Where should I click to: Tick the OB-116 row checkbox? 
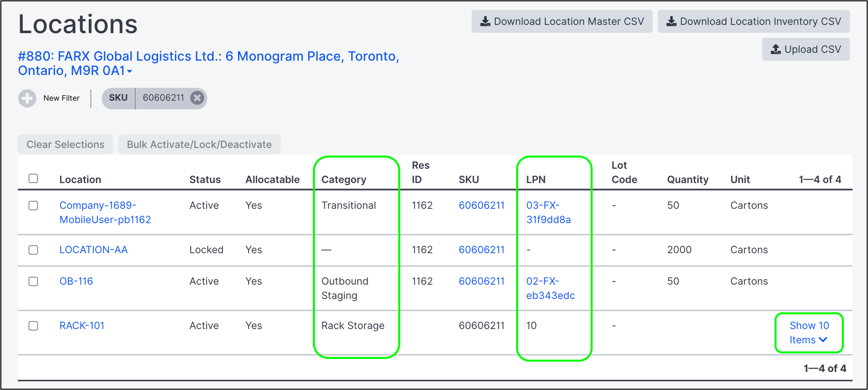33,281
